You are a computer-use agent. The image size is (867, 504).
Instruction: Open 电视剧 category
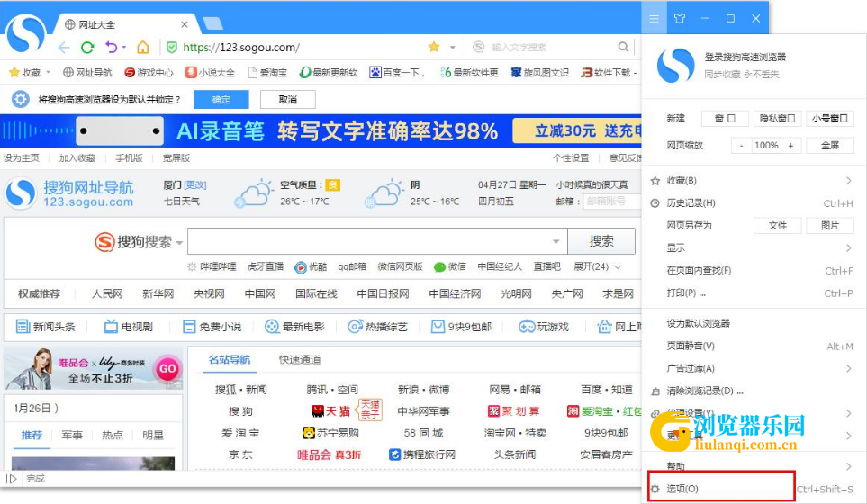(128, 327)
